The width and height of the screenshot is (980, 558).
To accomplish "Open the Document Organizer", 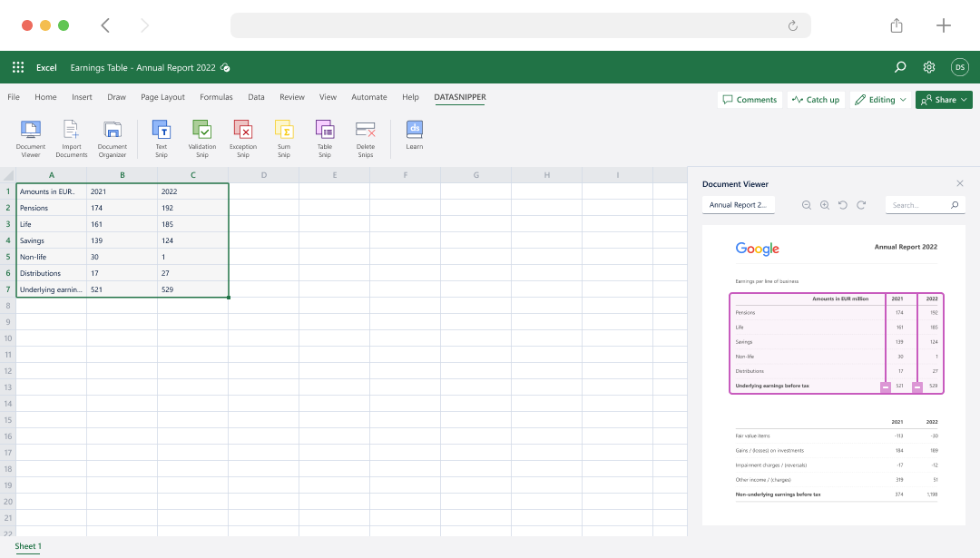I will 113,138.
